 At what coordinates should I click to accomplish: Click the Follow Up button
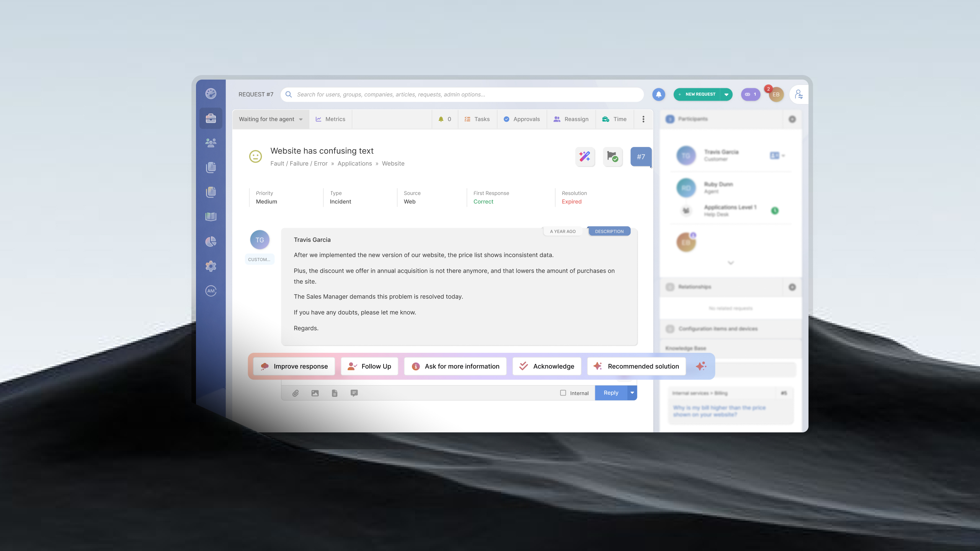369,366
